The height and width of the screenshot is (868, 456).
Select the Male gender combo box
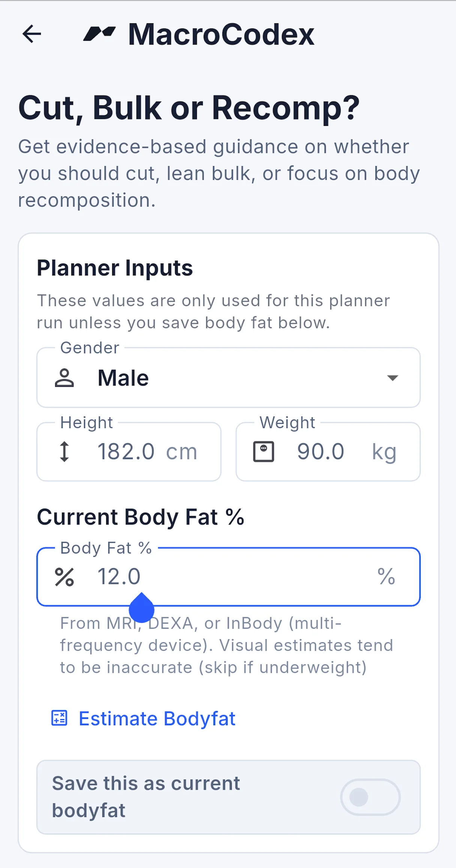pyautogui.click(x=228, y=378)
